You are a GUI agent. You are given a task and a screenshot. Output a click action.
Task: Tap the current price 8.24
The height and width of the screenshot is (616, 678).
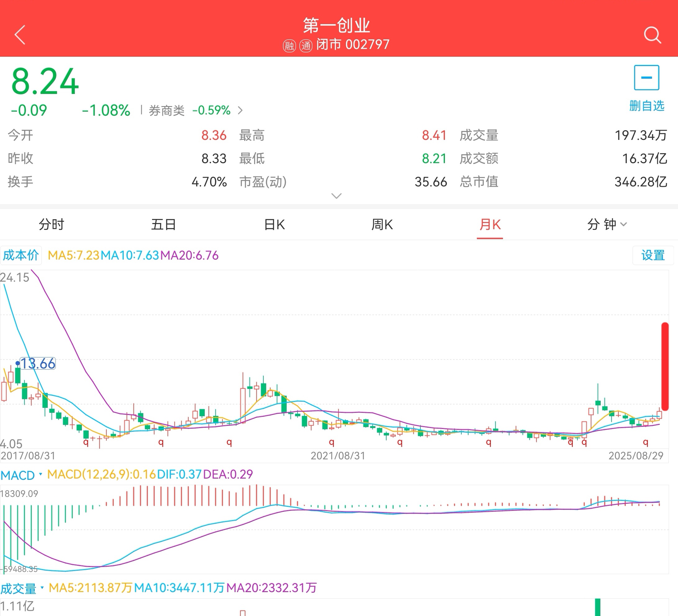(45, 82)
